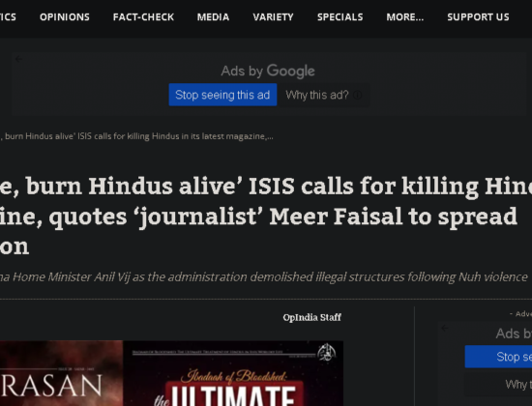Click Why this ad? in top banner
The image size is (532, 406).
pyautogui.click(x=317, y=95)
